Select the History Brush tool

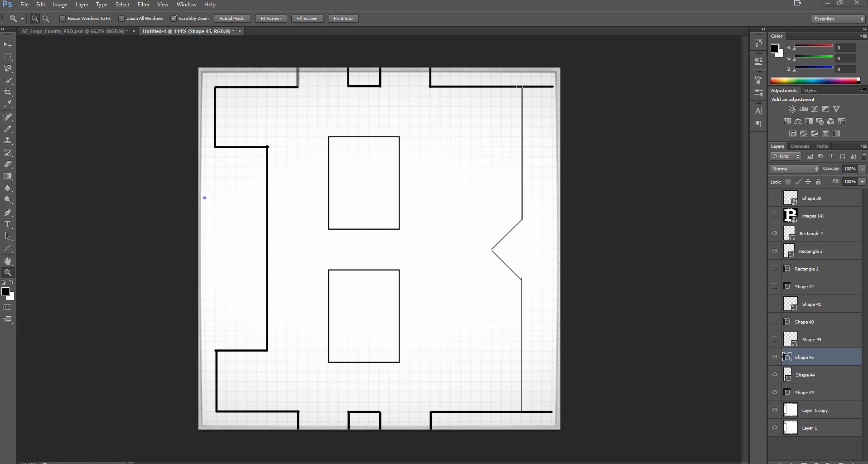coord(8,152)
